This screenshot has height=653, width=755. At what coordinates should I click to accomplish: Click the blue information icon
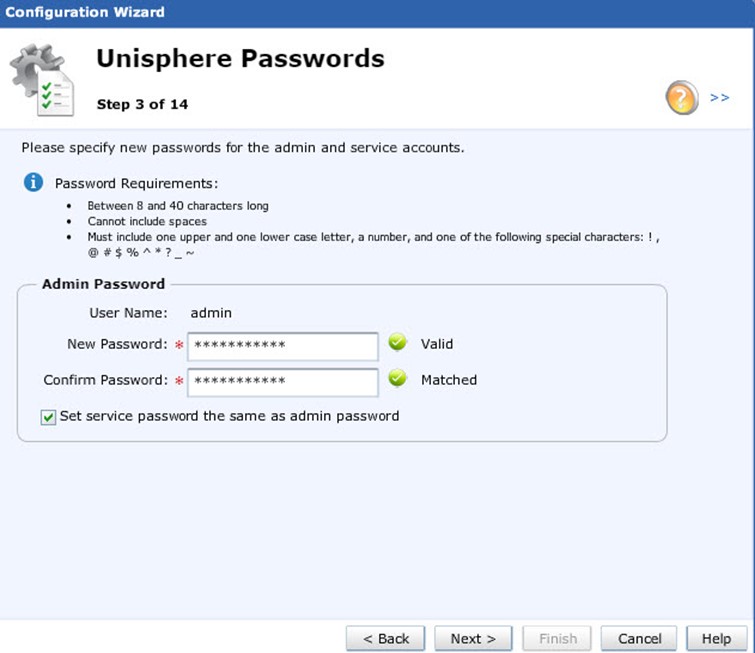click(33, 183)
